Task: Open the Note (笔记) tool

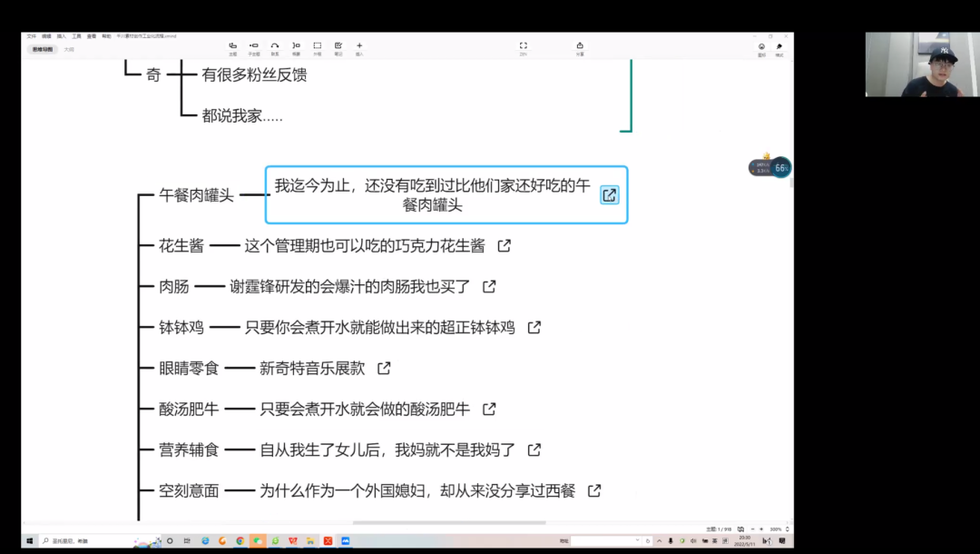Action: [338, 47]
